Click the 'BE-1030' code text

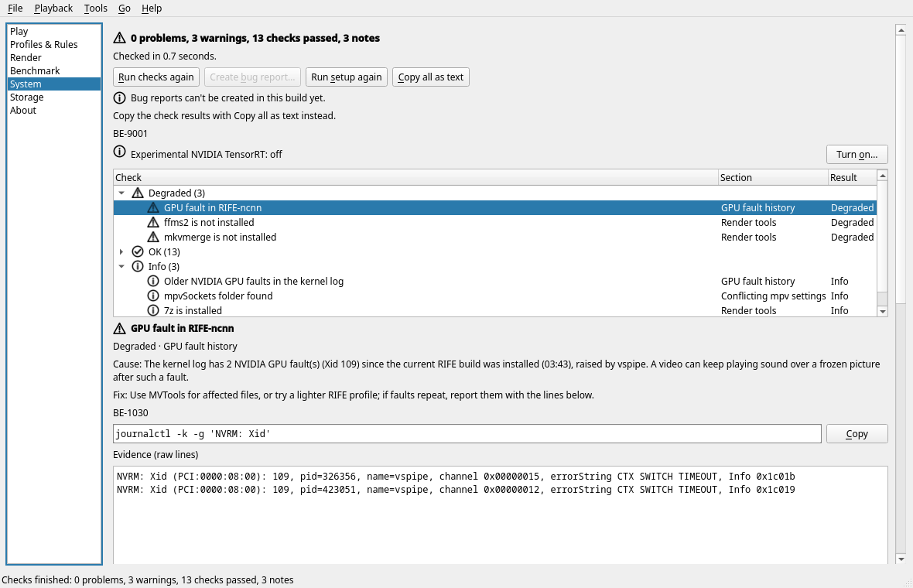point(131,413)
